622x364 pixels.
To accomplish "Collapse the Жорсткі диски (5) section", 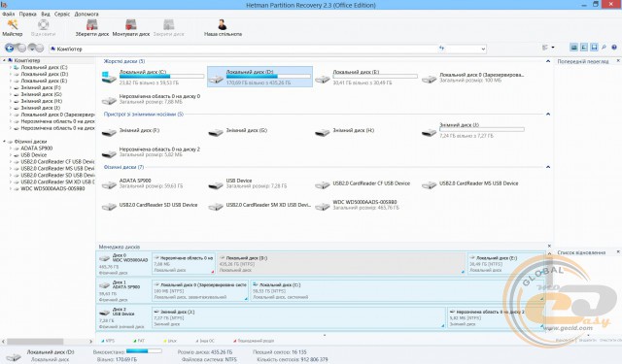I will (x=548, y=61).
